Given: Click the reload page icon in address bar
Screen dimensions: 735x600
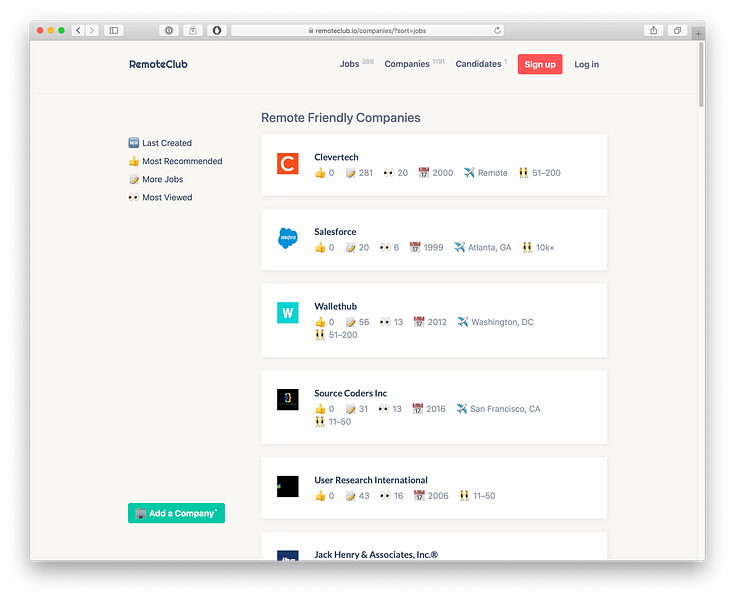Looking at the screenshot, I should pos(497,30).
